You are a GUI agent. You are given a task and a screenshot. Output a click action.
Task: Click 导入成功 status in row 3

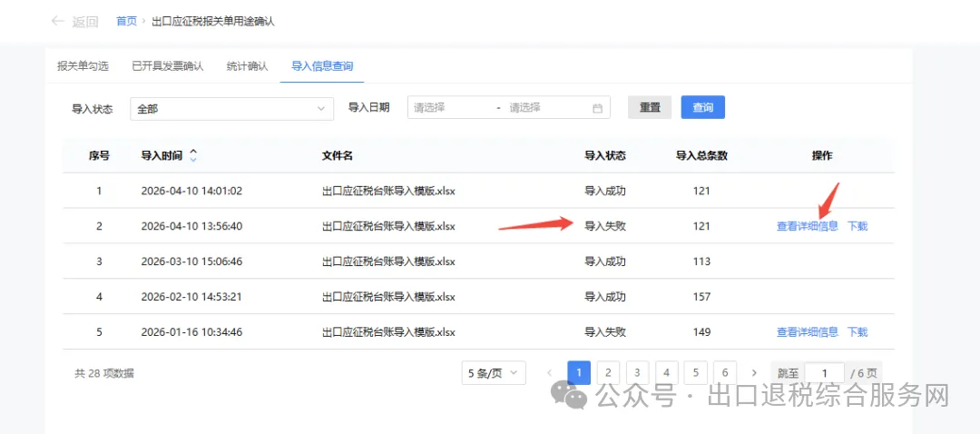pos(605,261)
